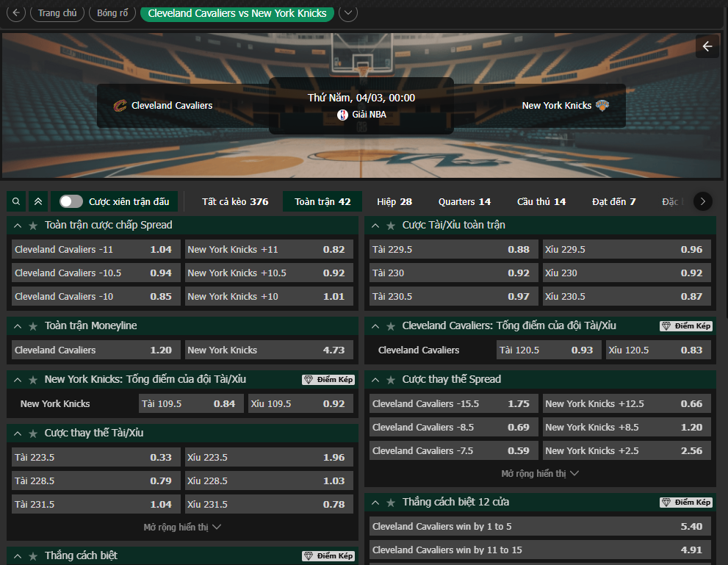
Task: Pick Tài 223.5 at 0.33
Action: point(96,457)
